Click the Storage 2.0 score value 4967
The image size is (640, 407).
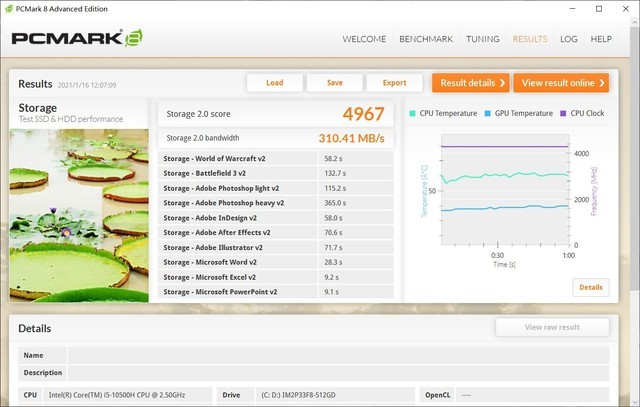coord(363,114)
